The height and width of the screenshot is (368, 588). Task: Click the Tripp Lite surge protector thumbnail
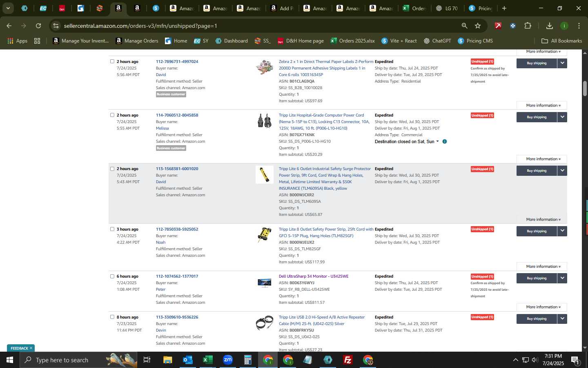click(x=265, y=175)
